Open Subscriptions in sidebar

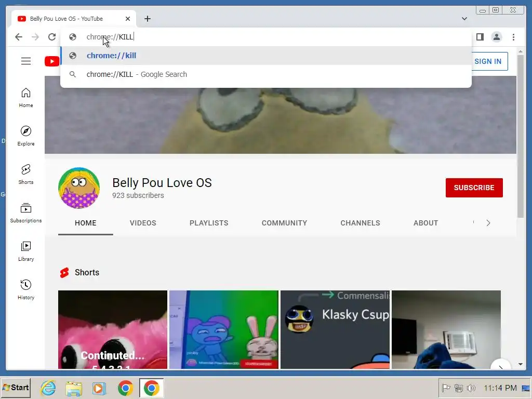(x=26, y=212)
